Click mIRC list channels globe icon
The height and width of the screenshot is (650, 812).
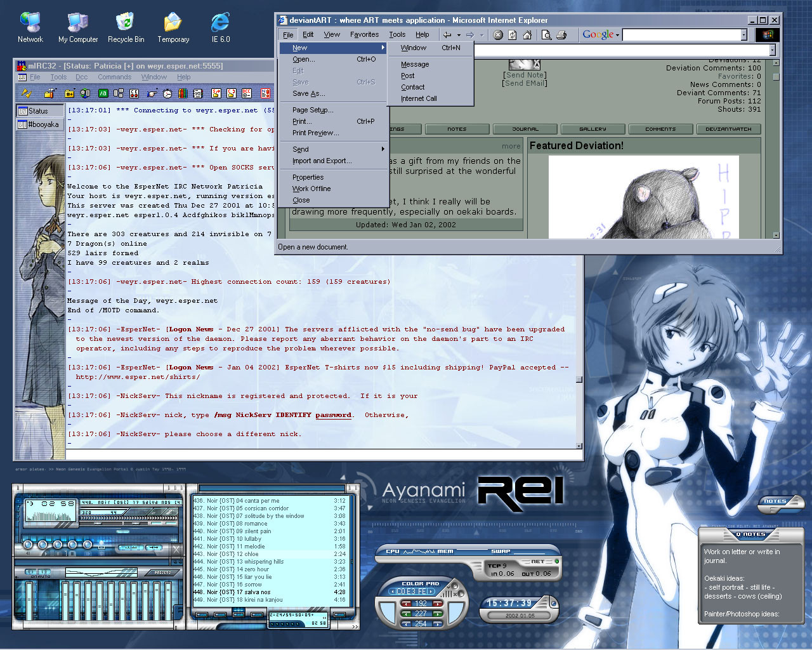85,93
